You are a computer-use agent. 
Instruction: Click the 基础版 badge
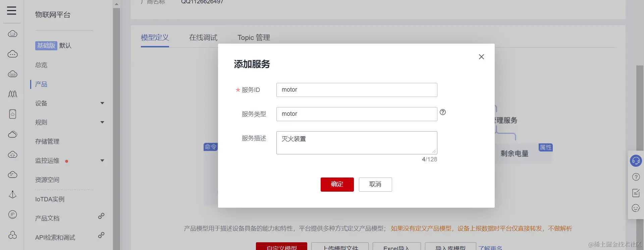pyautogui.click(x=46, y=46)
